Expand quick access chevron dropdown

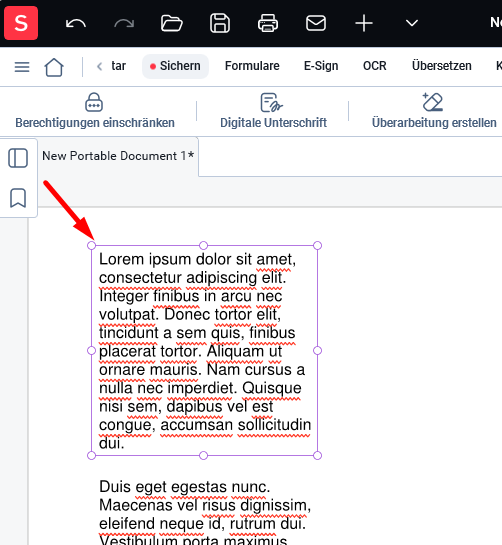412,23
